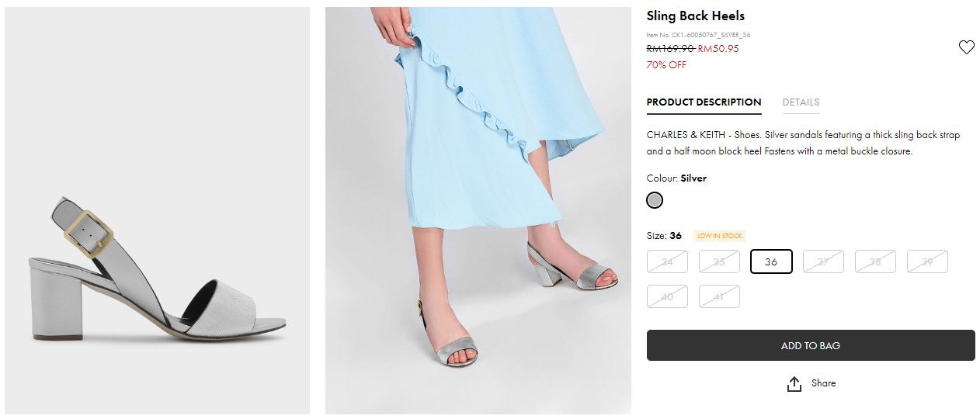The image size is (980, 419).
Task: Choose size 35 option
Action: coord(719,261)
